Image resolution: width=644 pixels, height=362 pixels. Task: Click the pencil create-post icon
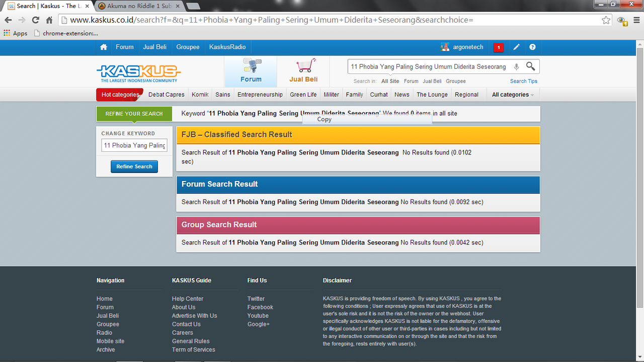[x=516, y=47]
